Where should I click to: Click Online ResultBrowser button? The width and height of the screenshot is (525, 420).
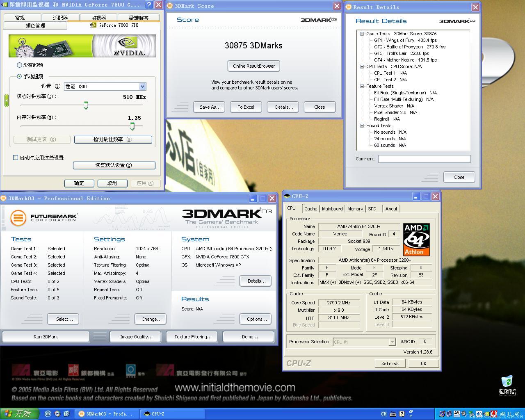(254, 66)
